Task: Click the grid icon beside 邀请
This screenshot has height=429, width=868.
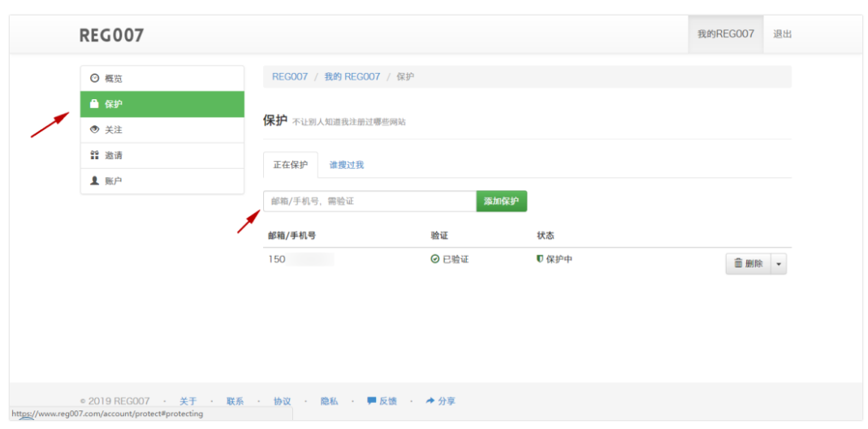Action: click(95, 155)
